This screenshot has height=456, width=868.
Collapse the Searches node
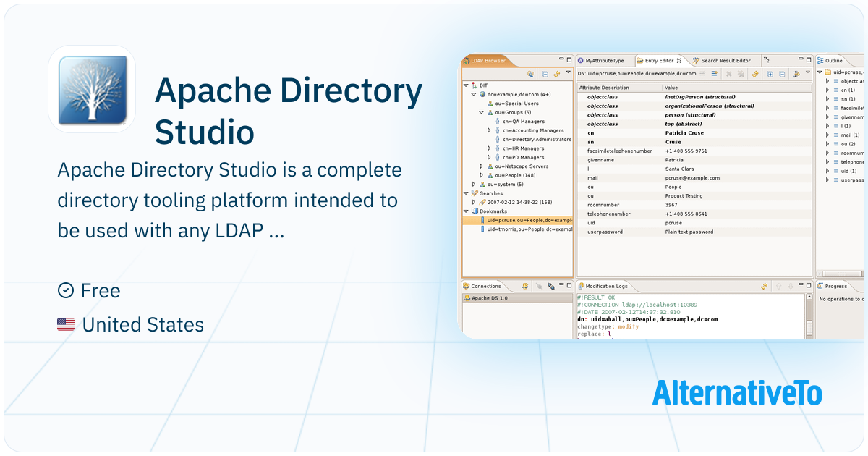point(466,193)
